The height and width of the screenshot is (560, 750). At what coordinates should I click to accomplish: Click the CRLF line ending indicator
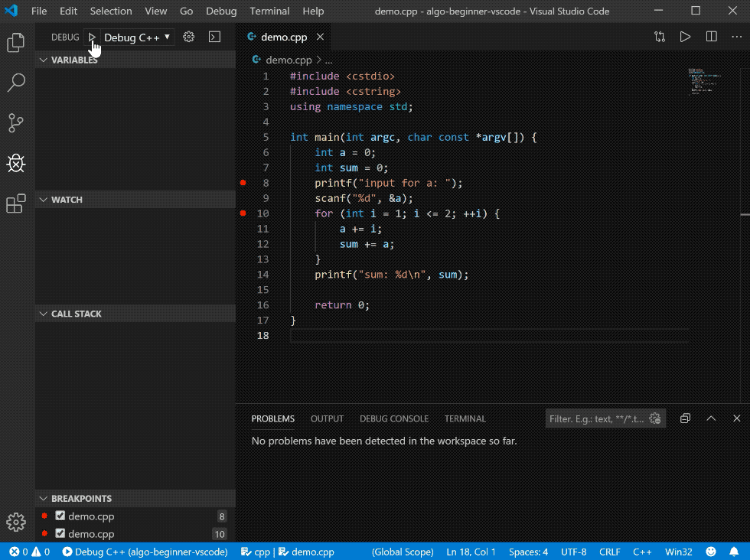pyautogui.click(x=610, y=552)
